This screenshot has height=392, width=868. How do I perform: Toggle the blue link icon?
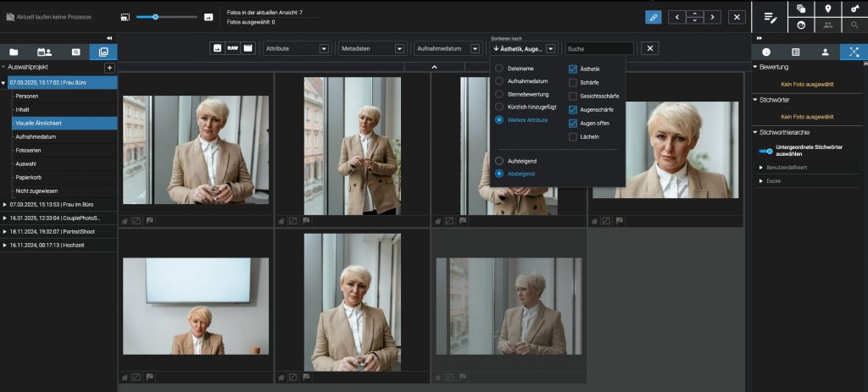point(654,17)
